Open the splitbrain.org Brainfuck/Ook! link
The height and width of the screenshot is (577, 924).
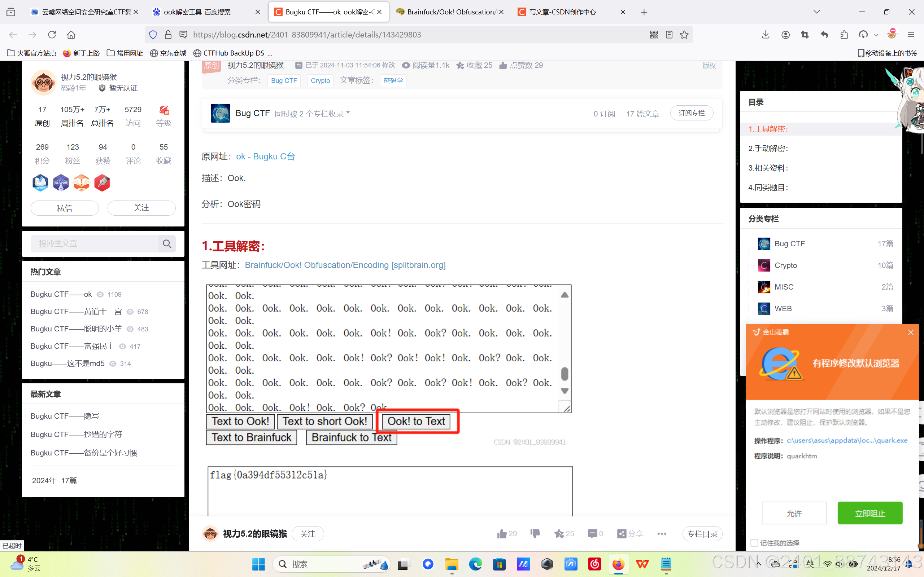[x=345, y=265]
